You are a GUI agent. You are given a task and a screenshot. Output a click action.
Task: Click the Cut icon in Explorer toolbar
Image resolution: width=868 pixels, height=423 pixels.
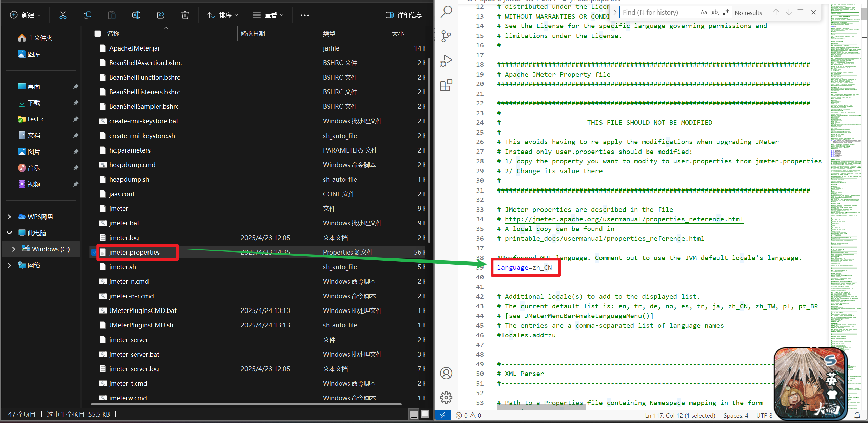(x=63, y=15)
